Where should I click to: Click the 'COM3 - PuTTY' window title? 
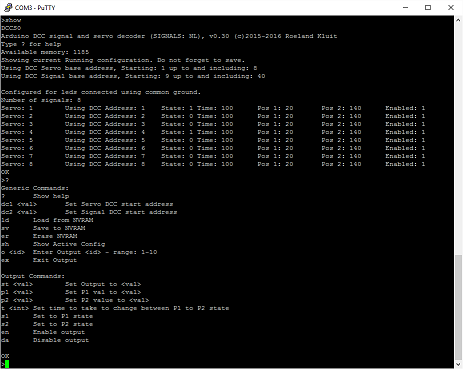35,8
